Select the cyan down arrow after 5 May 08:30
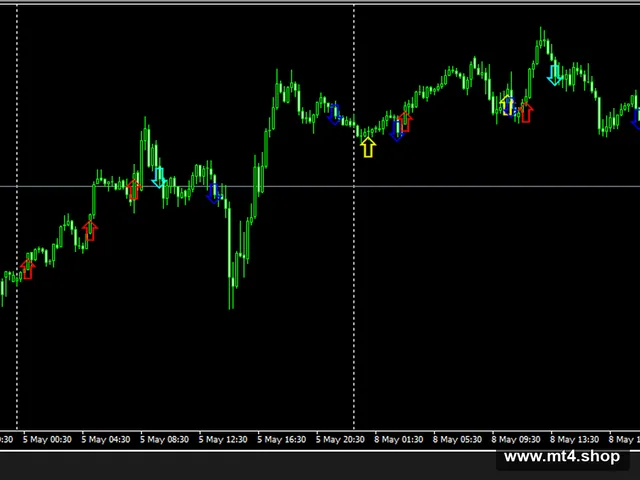The height and width of the screenshot is (480, 640). coord(159,178)
